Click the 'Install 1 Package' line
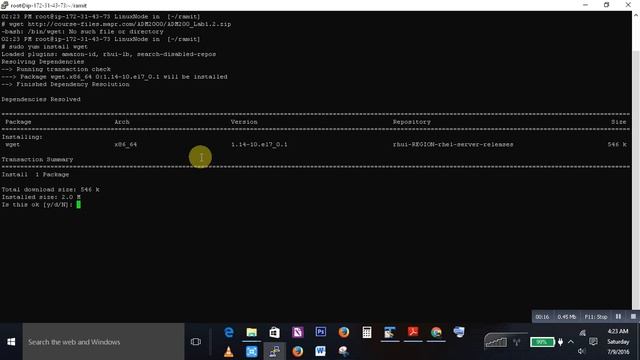 pyautogui.click(x=35, y=174)
